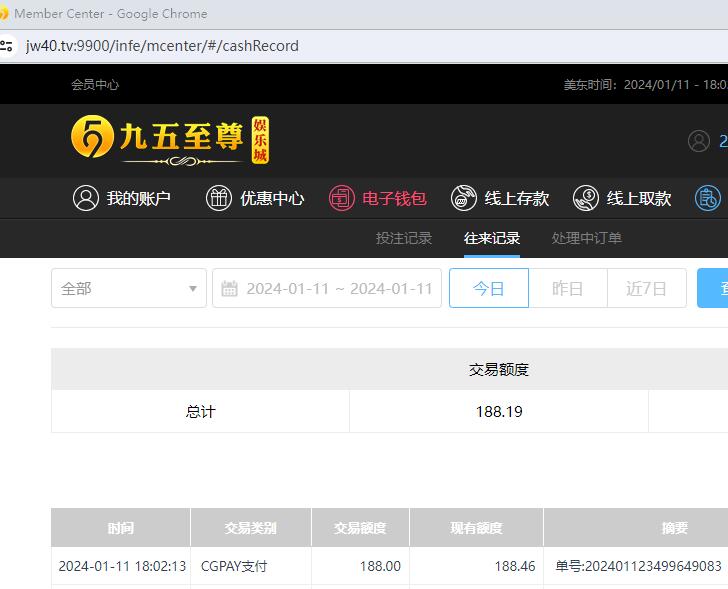Screen dimensions: 728x589
Task: Click the calendar icon in date field
Action: (x=229, y=288)
